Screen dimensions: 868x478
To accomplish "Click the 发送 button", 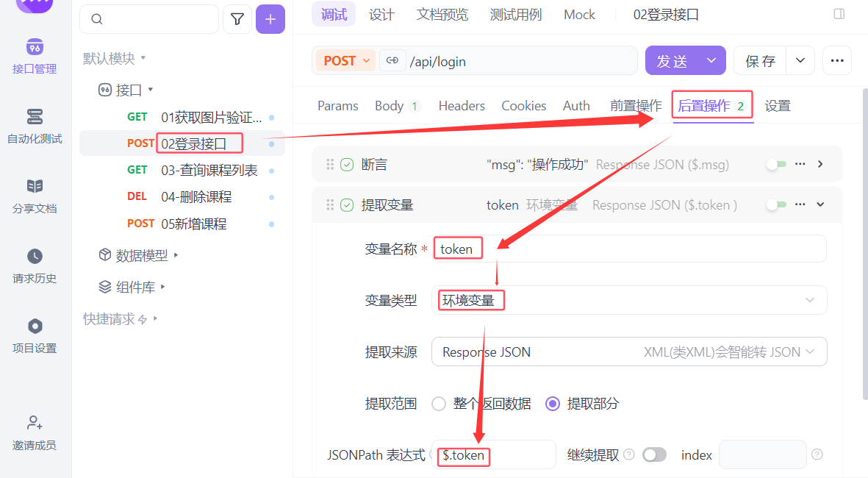I will point(672,60).
